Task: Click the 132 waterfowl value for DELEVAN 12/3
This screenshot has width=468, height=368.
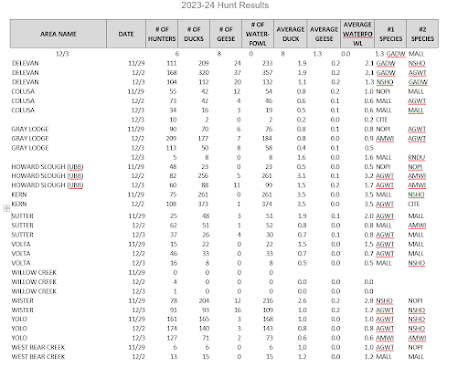Action: click(x=268, y=82)
